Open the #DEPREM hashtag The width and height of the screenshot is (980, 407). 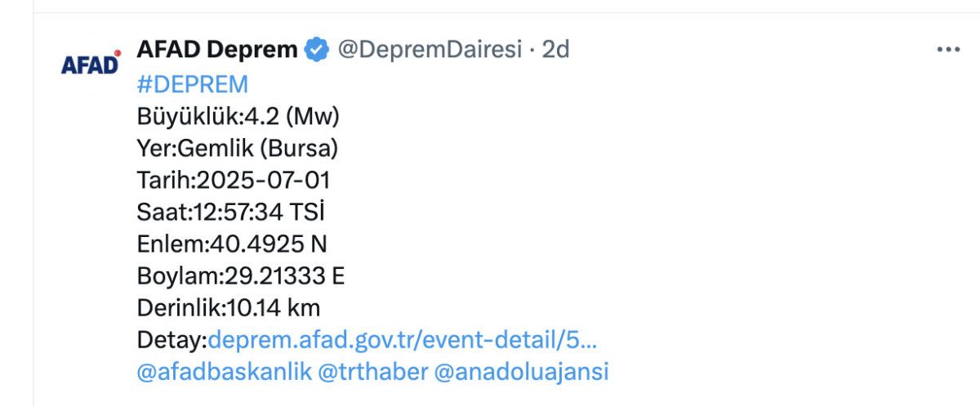click(x=193, y=85)
